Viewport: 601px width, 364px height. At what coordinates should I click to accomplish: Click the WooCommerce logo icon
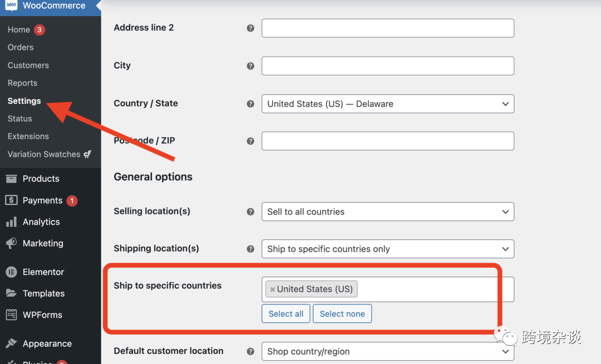tap(11, 6)
